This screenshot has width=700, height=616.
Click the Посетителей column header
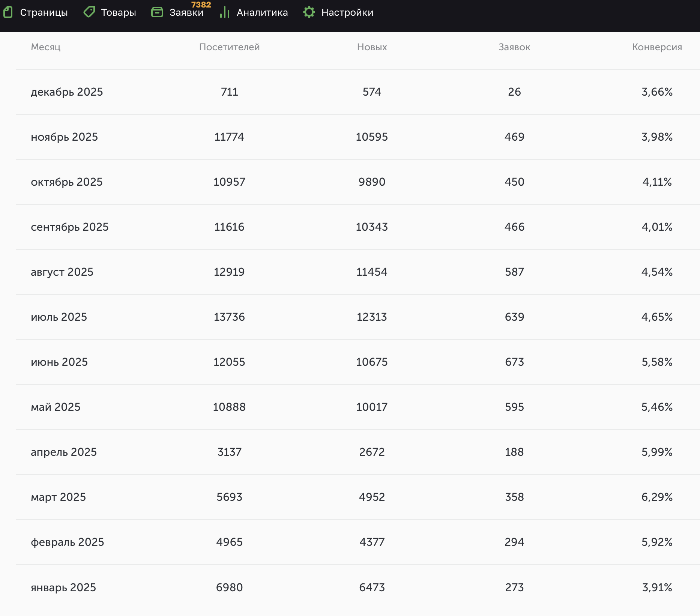229,47
